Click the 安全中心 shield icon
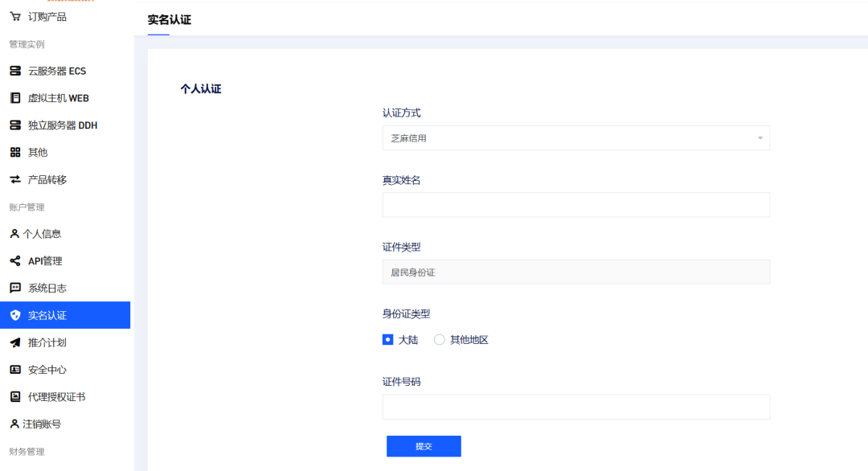Image resolution: width=868 pixels, height=471 pixels. [x=16, y=369]
